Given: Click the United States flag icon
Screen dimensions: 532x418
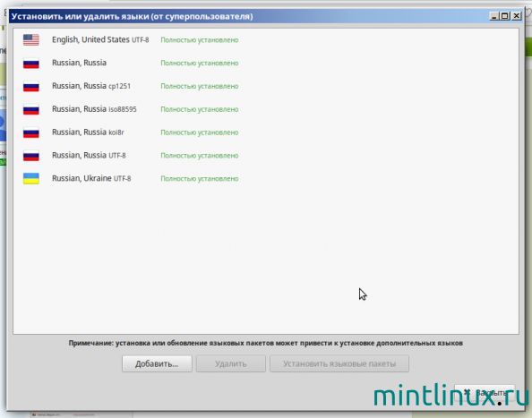Looking at the screenshot, I should pos(30,39).
